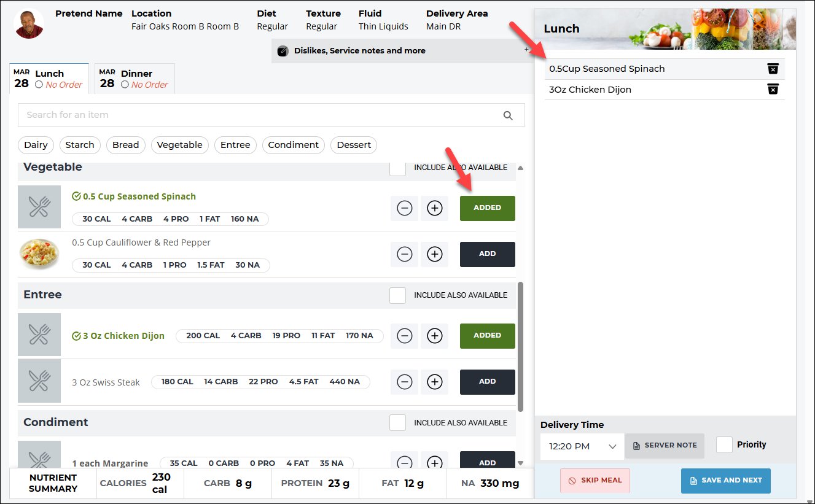Click Save and Next

click(726, 481)
